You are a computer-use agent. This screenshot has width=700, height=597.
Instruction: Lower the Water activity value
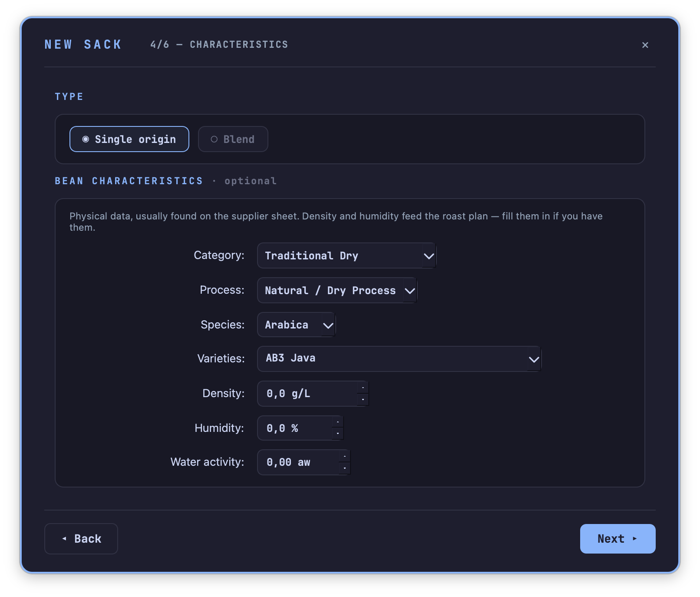(345, 468)
